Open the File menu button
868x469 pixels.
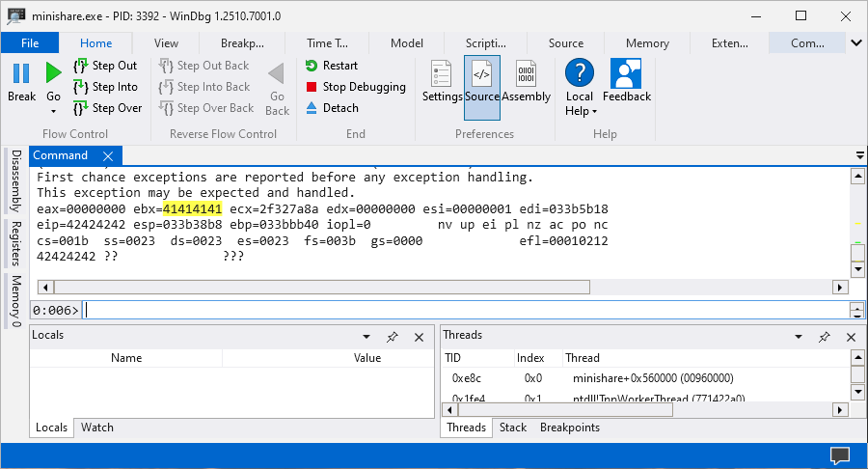[30, 43]
